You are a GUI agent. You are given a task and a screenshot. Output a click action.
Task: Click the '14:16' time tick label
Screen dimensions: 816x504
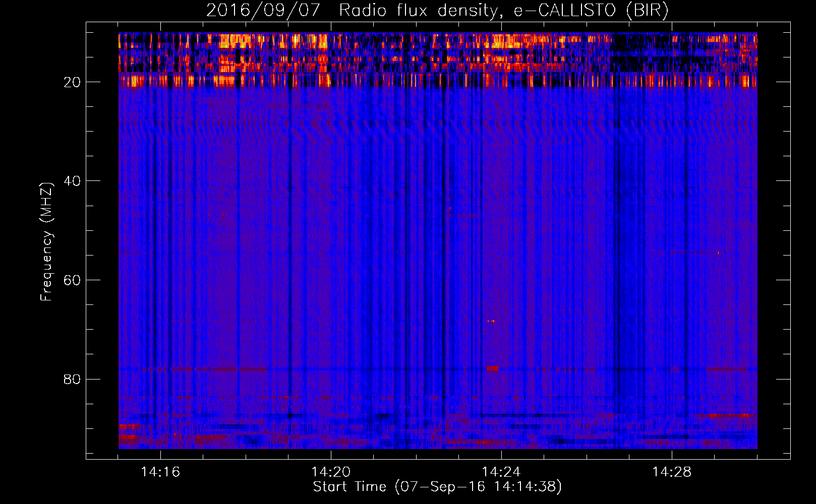[x=160, y=472]
